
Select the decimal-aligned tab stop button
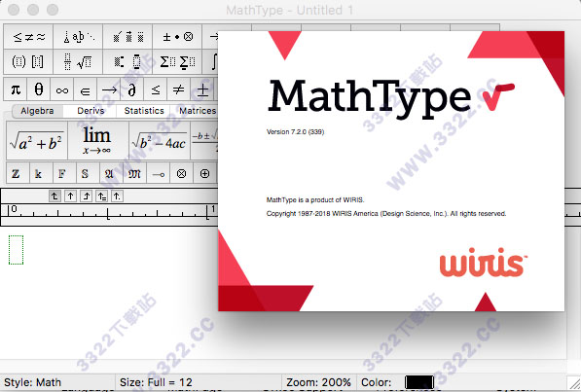pyautogui.click(x=117, y=196)
